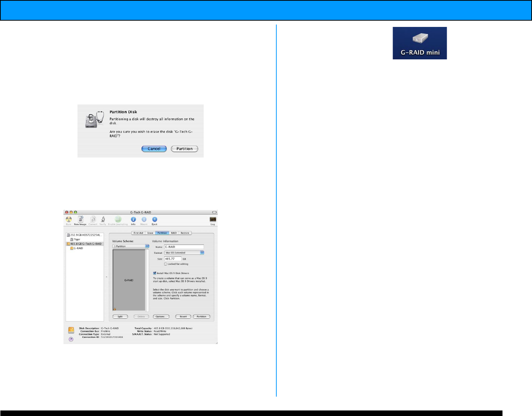Open the Volume Scheme 1 Partition dropdown
The height and width of the screenshot is (416, 532).
[131, 246]
